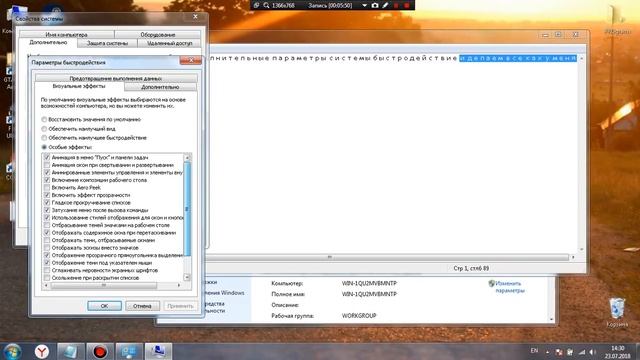Switch to System Properties taskbar button
Image resolution: width=640 pixels, height=360 pixels.
pyautogui.click(x=158, y=351)
